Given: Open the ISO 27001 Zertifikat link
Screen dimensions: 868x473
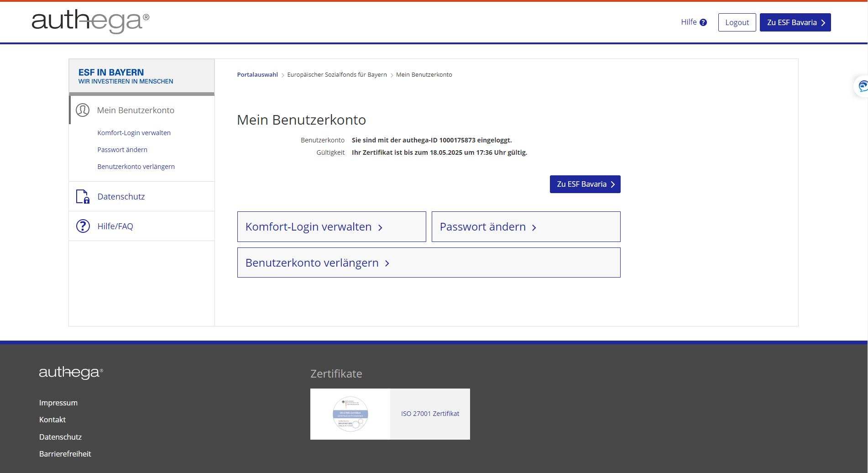Looking at the screenshot, I should 430,414.
